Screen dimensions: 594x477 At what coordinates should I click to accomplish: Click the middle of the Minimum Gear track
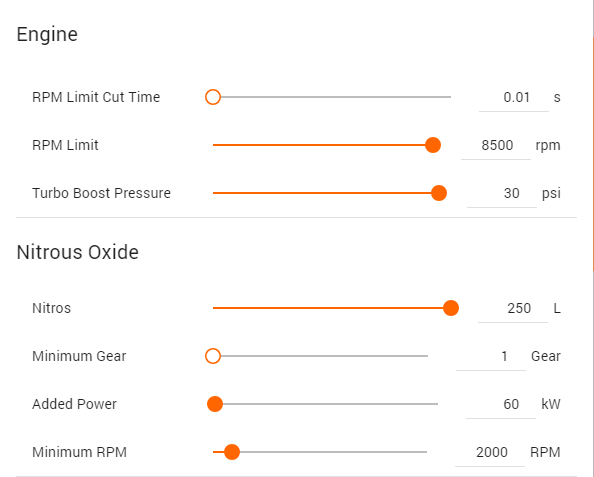pyautogui.click(x=320, y=356)
